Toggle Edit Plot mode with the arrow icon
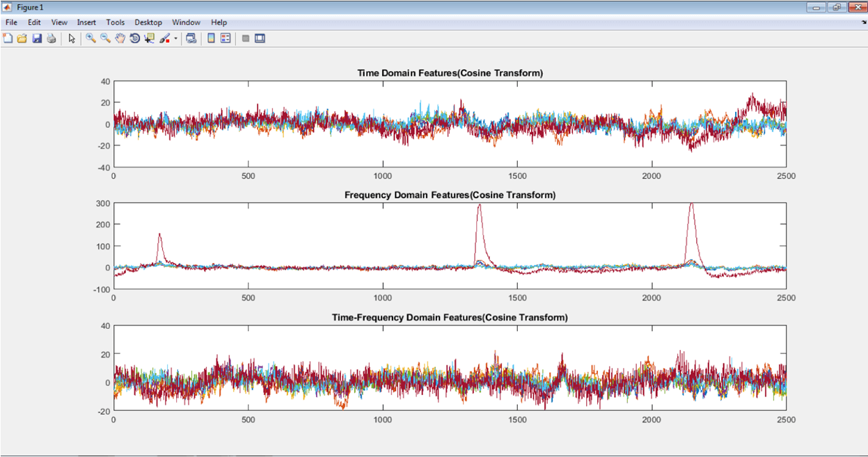This screenshot has height=457, width=868. click(x=72, y=38)
